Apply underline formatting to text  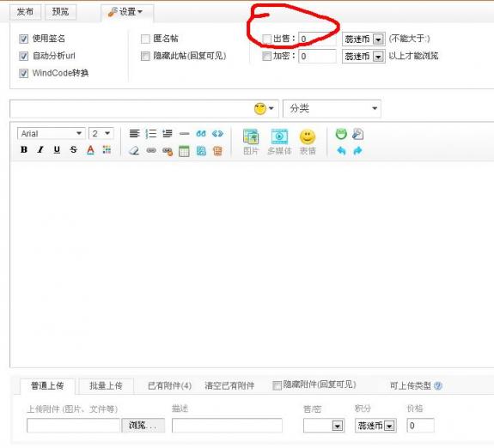tap(57, 150)
